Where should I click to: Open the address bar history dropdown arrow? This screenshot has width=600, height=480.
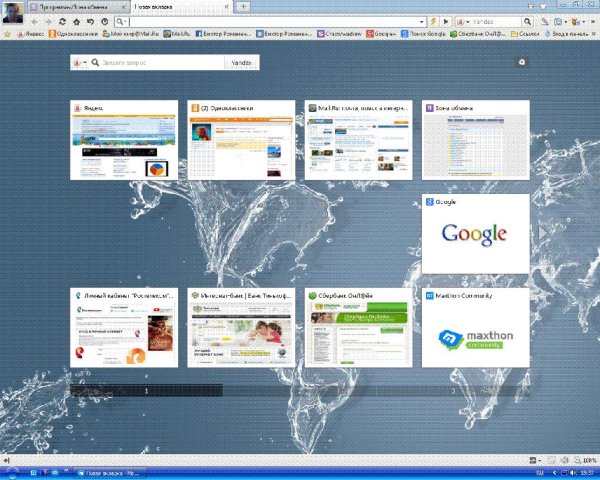(421, 22)
